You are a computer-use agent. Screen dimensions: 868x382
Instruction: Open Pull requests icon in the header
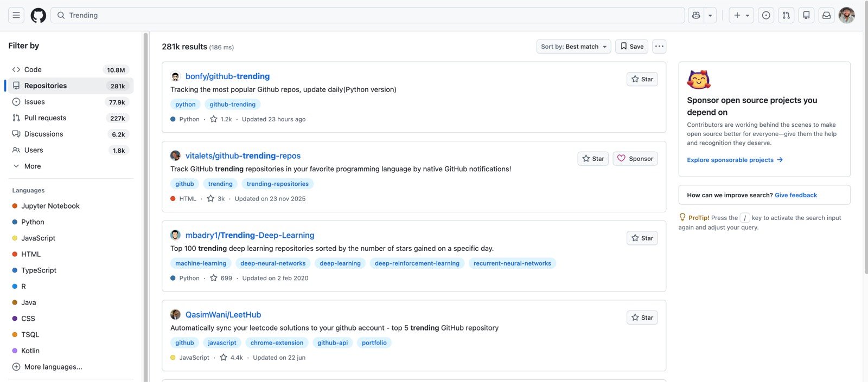coord(786,15)
